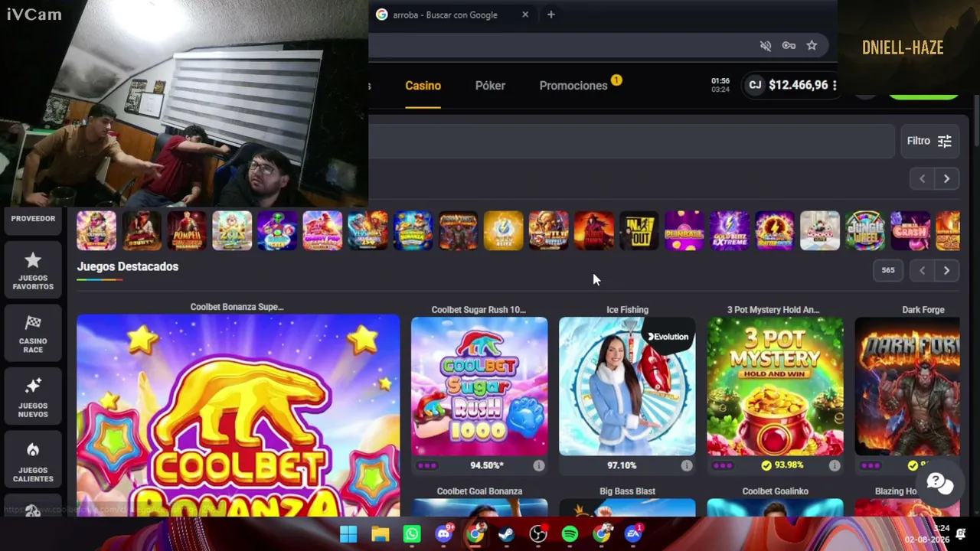The image size is (980, 551).
Task: Open the Juegos Nuevos sidebar item
Action: pyautogui.click(x=32, y=397)
